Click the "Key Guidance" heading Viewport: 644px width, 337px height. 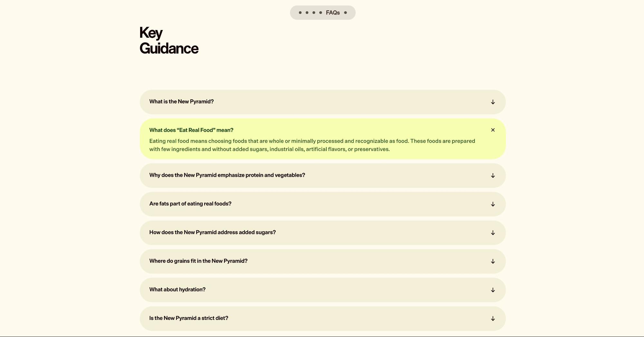click(169, 41)
